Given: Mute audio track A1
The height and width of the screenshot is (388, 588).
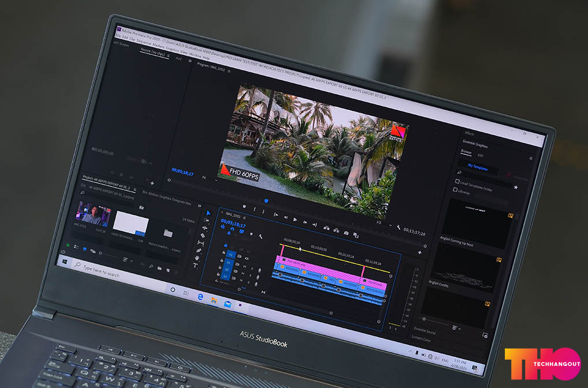Looking at the screenshot, I should 244,266.
